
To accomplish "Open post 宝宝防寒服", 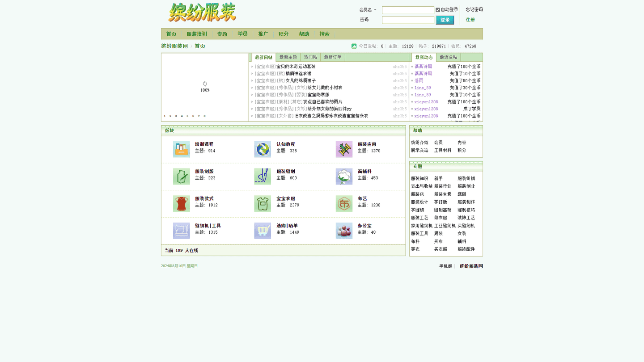I will point(318,95).
